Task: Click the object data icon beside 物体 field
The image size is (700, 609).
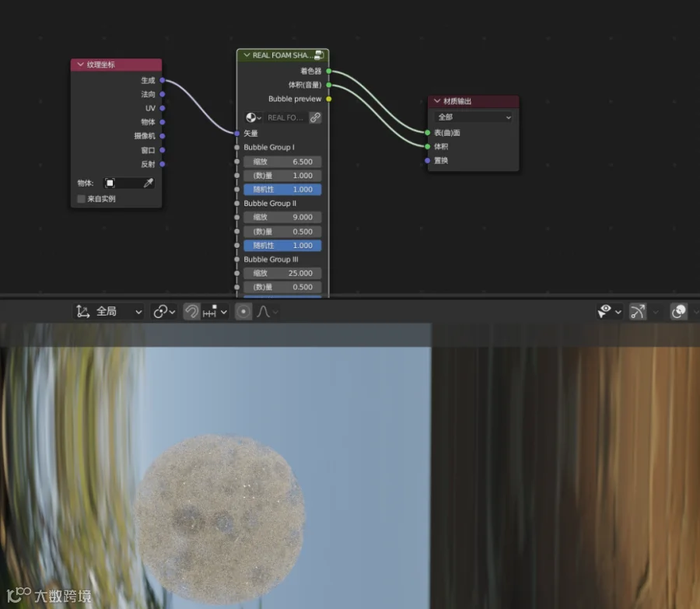Action: tap(110, 183)
